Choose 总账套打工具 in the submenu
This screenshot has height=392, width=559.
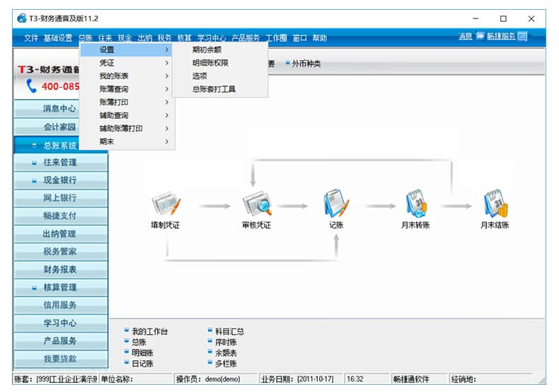(214, 89)
